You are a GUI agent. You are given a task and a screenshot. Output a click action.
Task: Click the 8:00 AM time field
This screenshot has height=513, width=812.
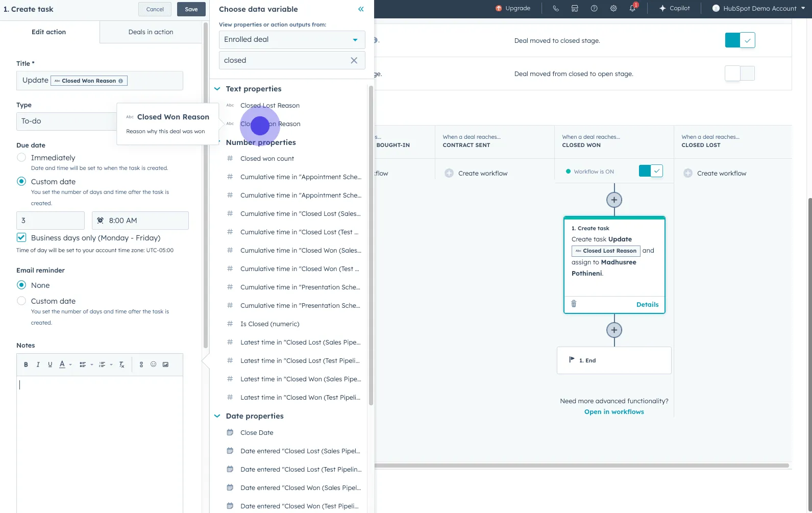click(140, 221)
